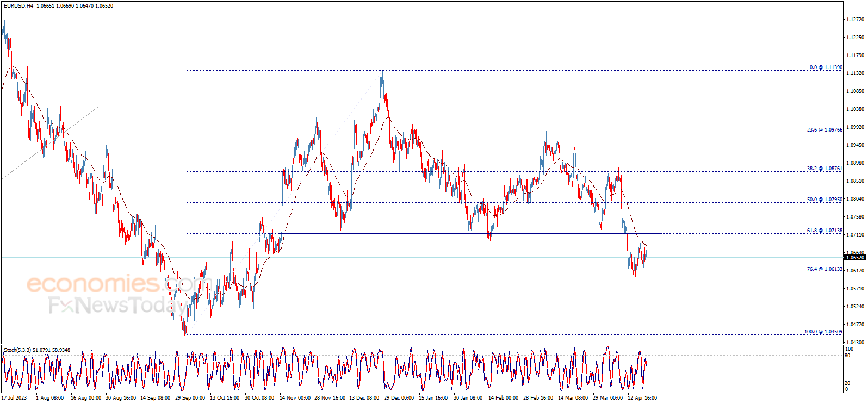Click the current price tag 1.06520
Screen dimensions: 868x404
(855, 258)
